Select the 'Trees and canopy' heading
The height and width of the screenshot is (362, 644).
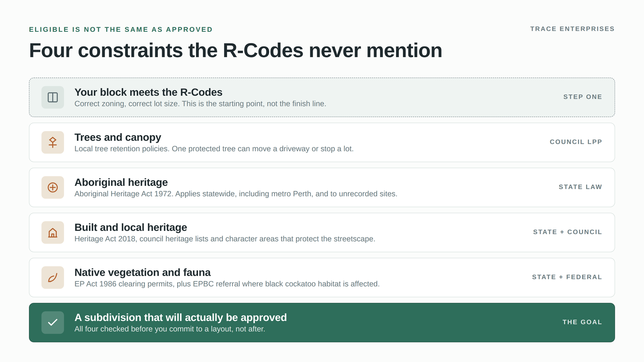pyautogui.click(x=118, y=137)
